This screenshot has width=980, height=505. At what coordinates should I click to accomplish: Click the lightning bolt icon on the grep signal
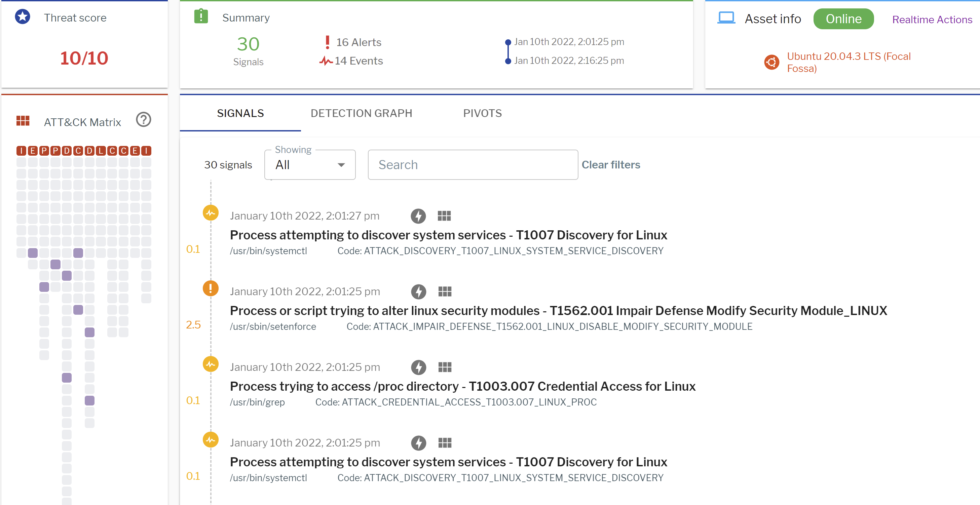point(418,367)
